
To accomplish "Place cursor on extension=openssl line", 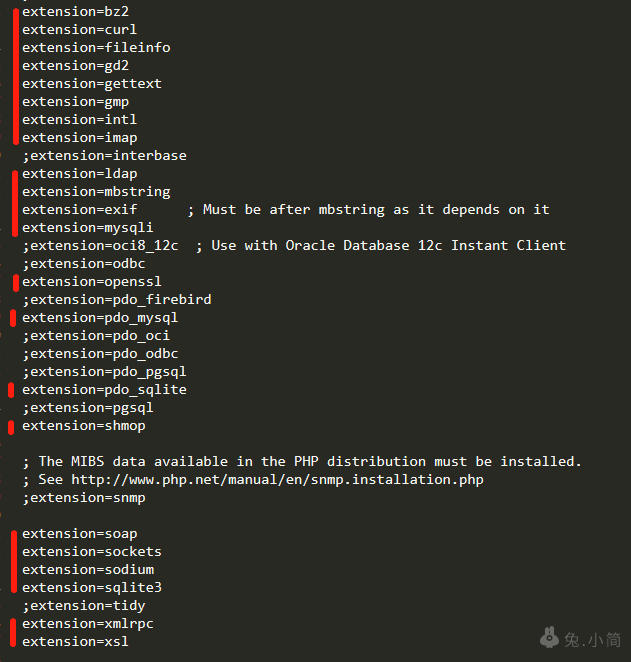I will (x=91, y=281).
